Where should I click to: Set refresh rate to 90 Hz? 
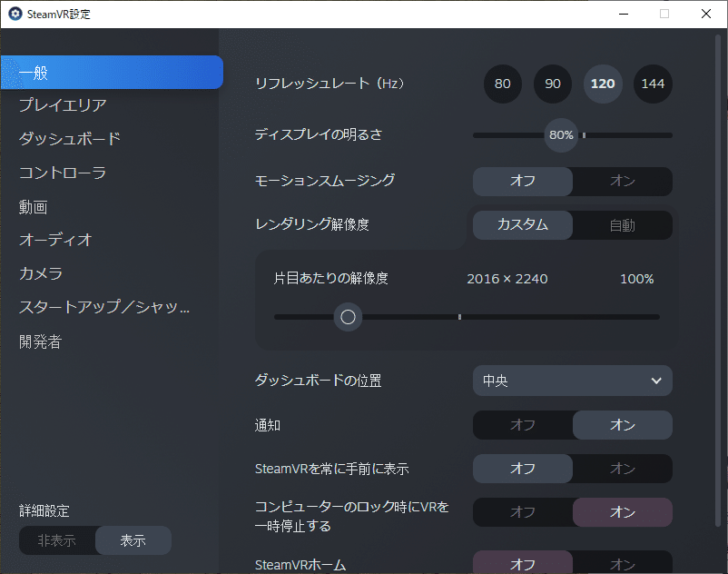tap(553, 84)
